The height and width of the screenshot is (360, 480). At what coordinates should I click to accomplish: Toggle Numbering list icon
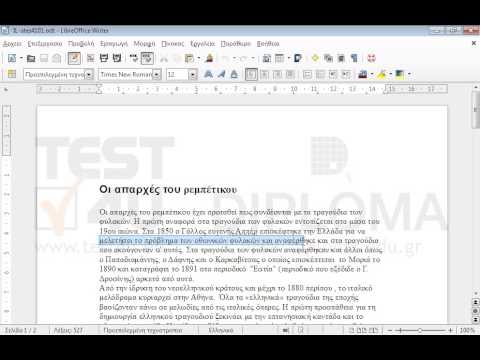tap(307, 74)
